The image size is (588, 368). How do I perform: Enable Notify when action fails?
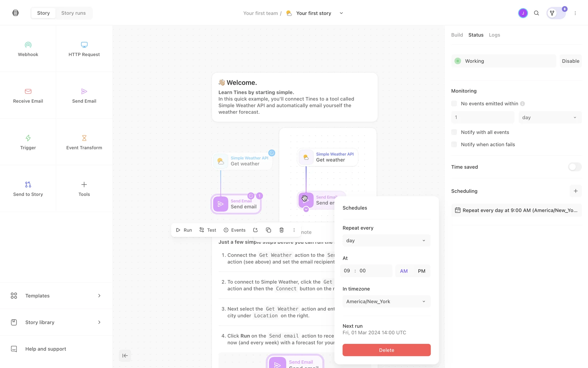(x=454, y=144)
